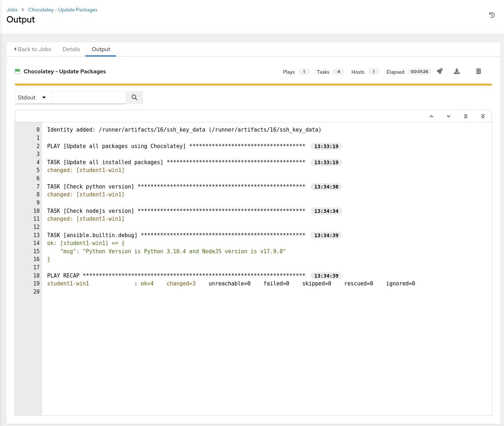Click the rescued=0 recap value
Screen dimensions: 504x426
(x=359, y=283)
